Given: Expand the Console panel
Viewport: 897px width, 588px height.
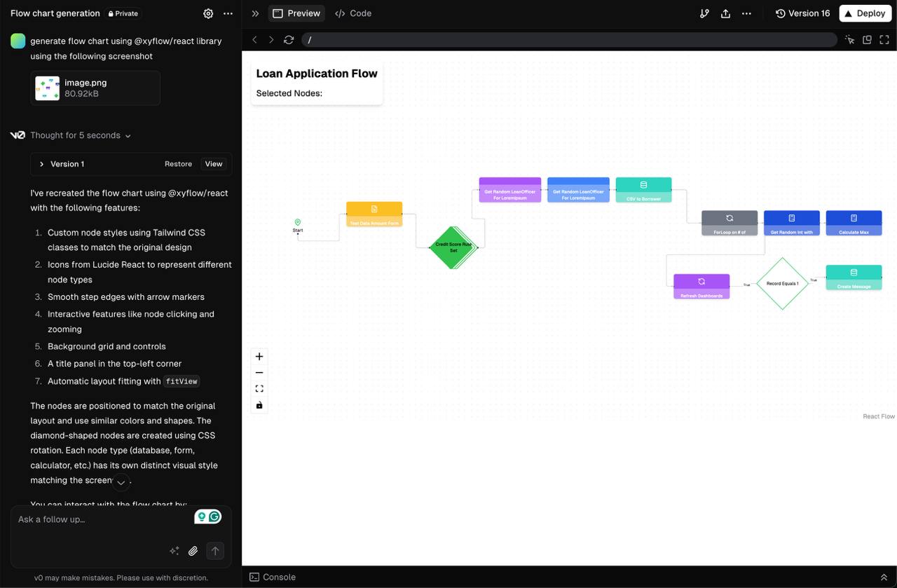Looking at the screenshot, I should click(884, 577).
